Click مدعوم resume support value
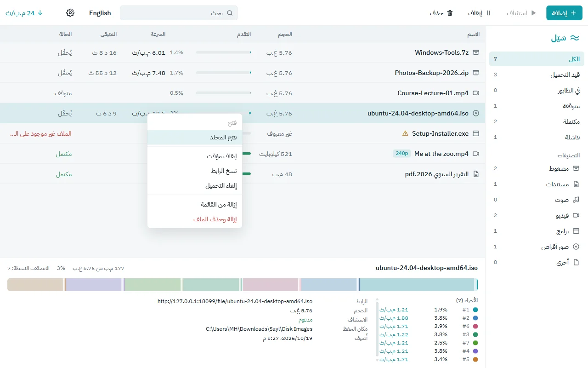 tap(305, 320)
